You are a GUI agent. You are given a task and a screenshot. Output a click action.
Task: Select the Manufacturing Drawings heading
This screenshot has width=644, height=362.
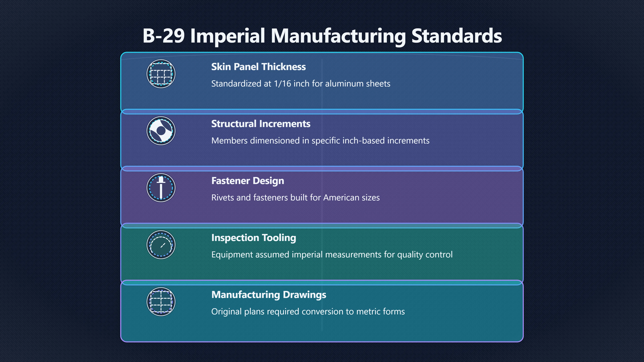tap(269, 295)
